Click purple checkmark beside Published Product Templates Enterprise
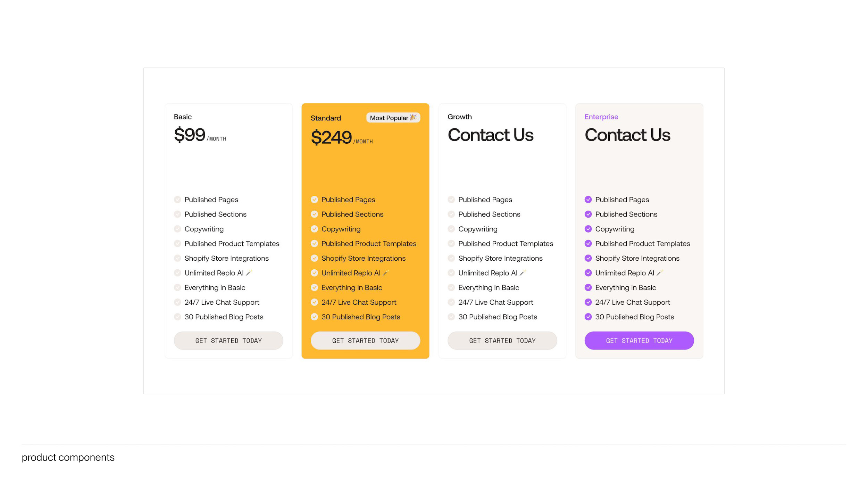 [588, 244]
